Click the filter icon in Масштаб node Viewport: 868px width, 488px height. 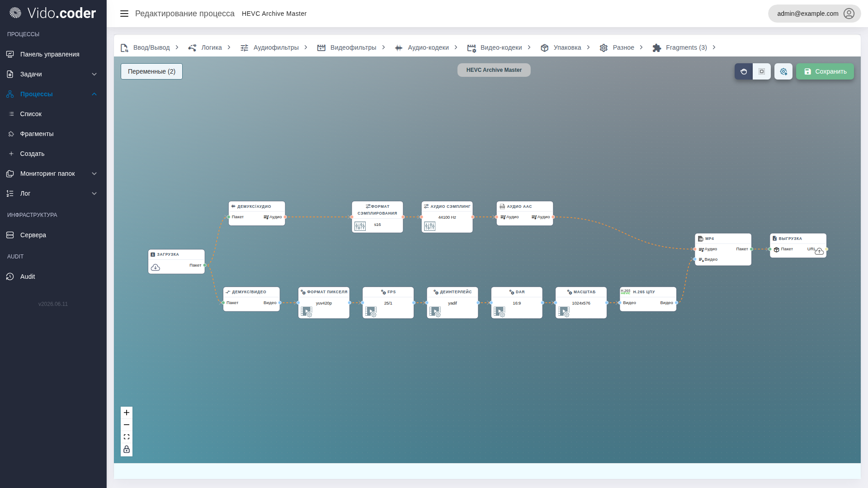tap(564, 312)
